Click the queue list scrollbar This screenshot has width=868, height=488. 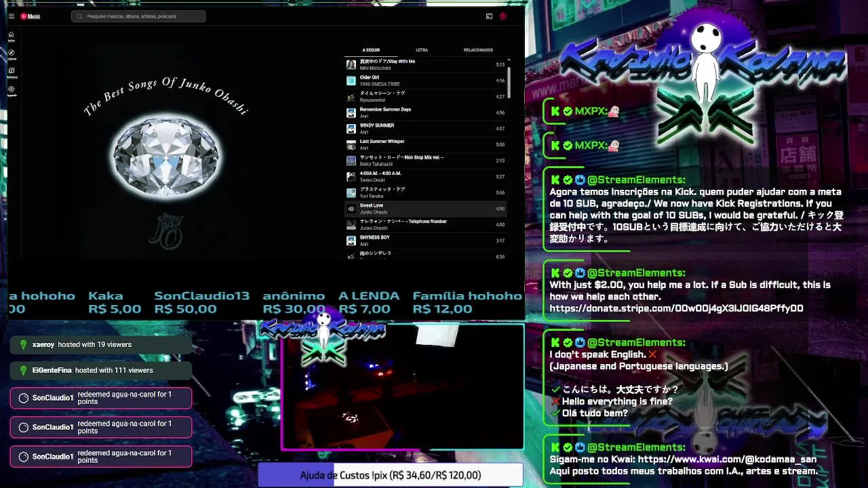(x=509, y=81)
